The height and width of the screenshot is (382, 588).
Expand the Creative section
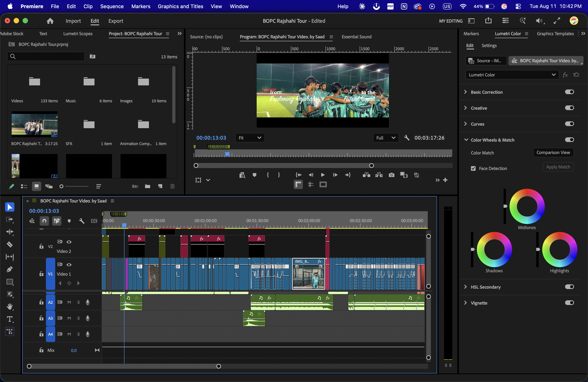[465, 108]
